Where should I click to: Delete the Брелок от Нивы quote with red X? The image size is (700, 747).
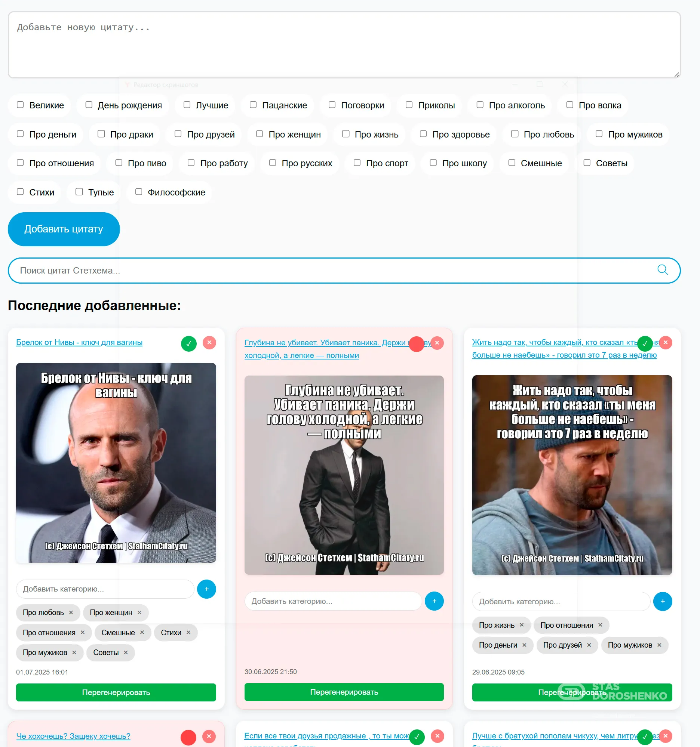pos(209,343)
